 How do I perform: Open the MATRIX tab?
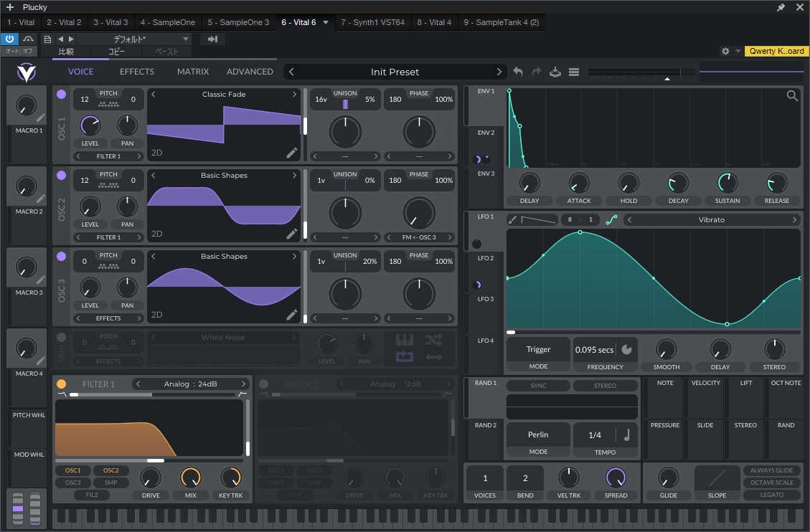193,72
